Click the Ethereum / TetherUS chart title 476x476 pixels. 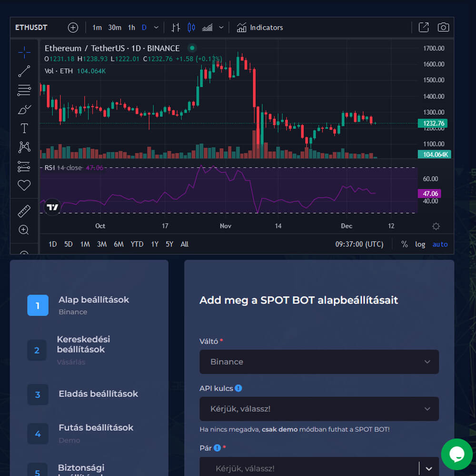(112, 48)
